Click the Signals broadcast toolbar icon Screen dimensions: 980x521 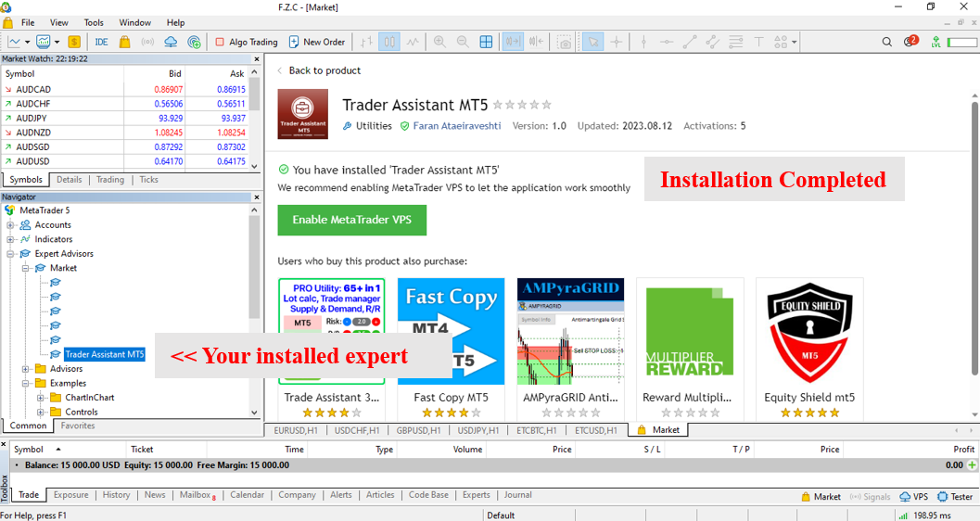pyautogui.click(x=147, y=42)
